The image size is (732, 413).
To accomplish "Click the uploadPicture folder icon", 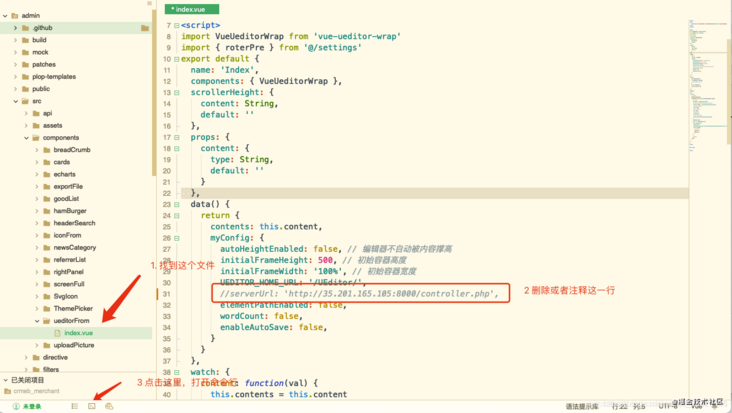I will [47, 345].
